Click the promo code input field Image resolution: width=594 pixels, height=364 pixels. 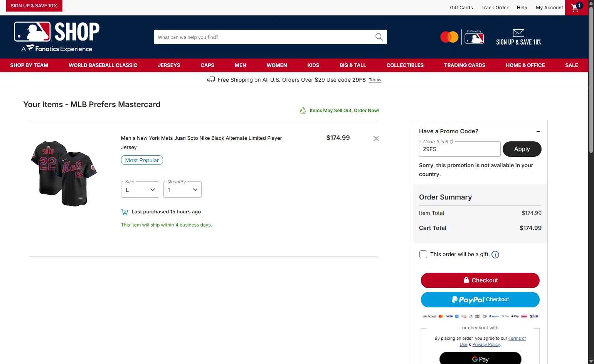point(460,149)
